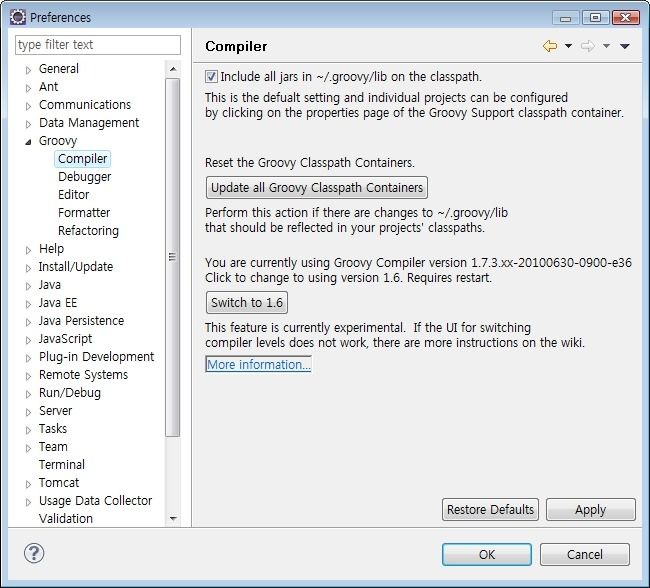Screen dimensions: 650x588
Task: Expand the Install/Update tree node
Action: click(x=28, y=268)
